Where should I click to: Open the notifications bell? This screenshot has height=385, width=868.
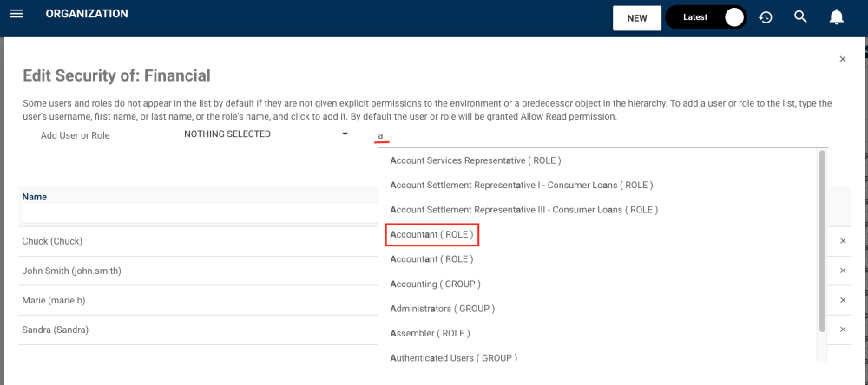tap(837, 17)
